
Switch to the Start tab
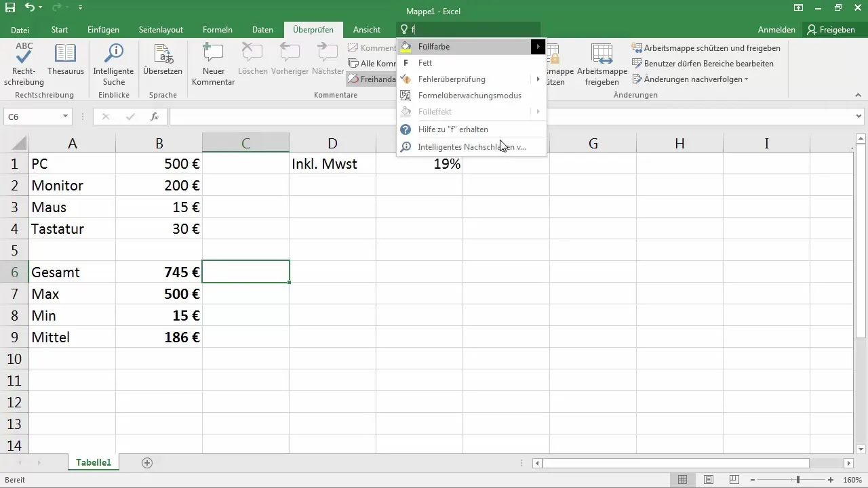click(60, 30)
